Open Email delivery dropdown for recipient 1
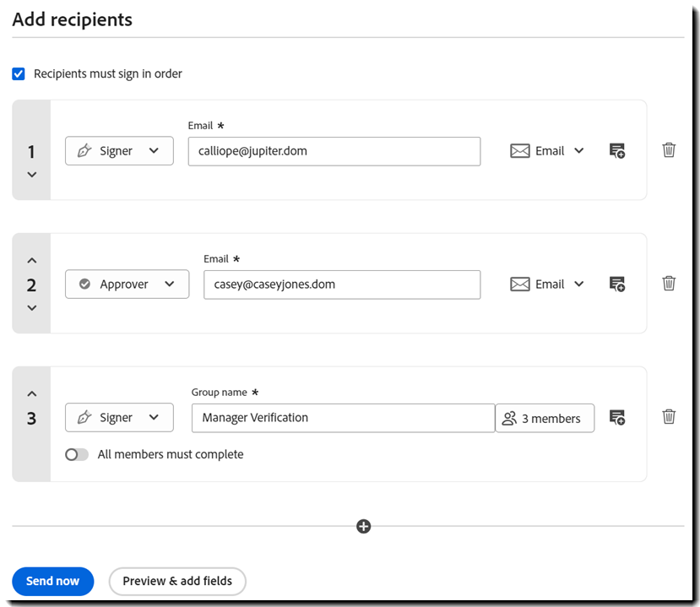This screenshot has width=700, height=607. (x=547, y=151)
